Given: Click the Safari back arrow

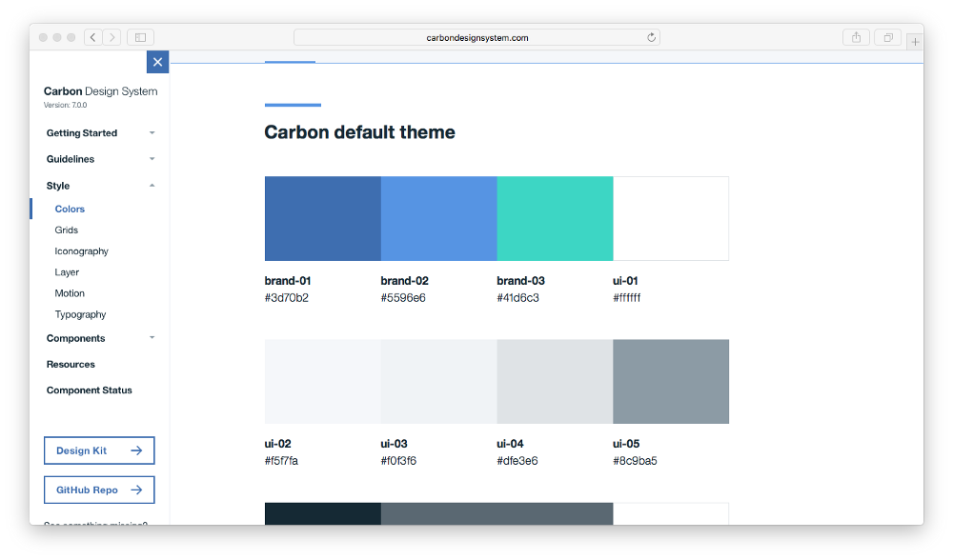Looking at the screenshot, I should [x=93, y=37].
